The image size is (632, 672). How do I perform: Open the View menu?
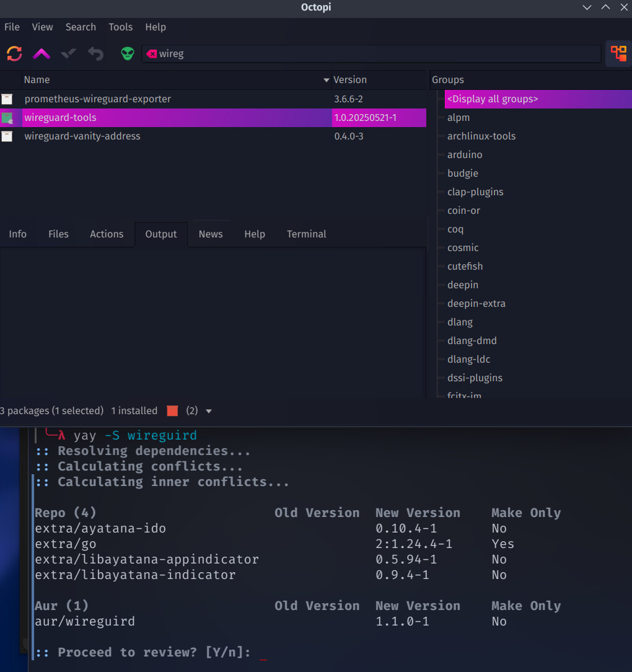coord(42,27)
